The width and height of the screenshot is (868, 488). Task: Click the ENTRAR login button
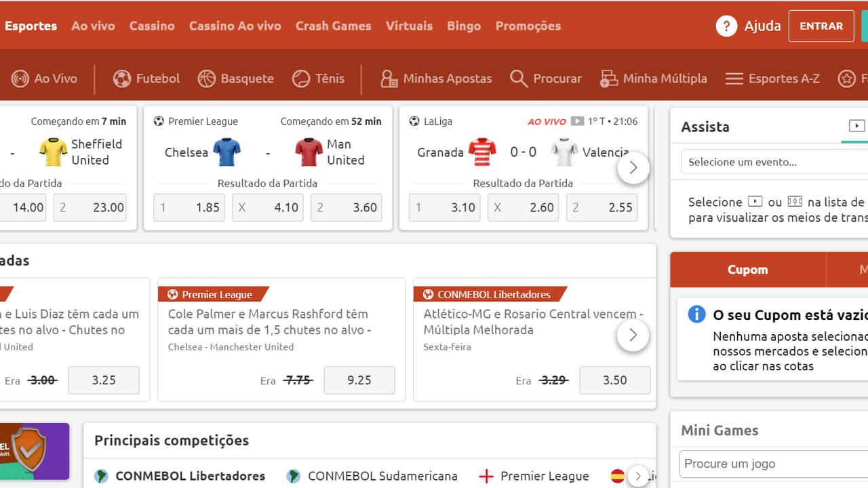click(821, 26)
